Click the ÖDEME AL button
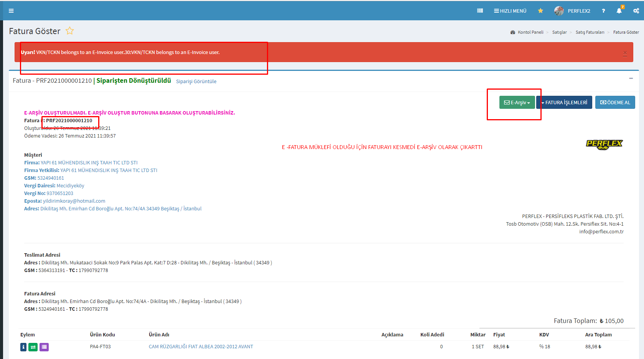Viewport: 644px width, 359px height. [615, 103]
